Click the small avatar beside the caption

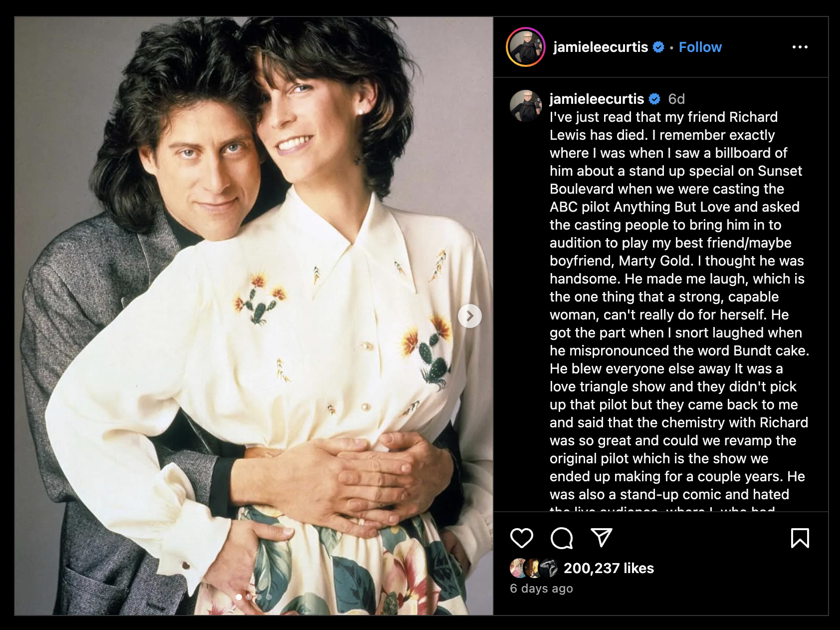[526, 106]
